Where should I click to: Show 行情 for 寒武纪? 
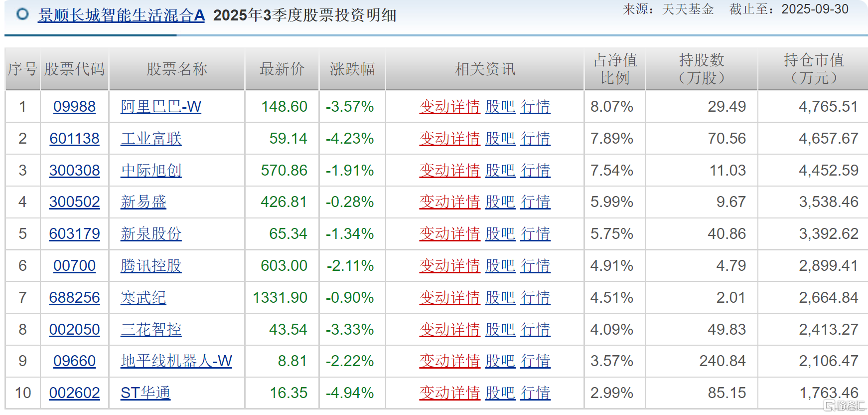pos(536,298)
